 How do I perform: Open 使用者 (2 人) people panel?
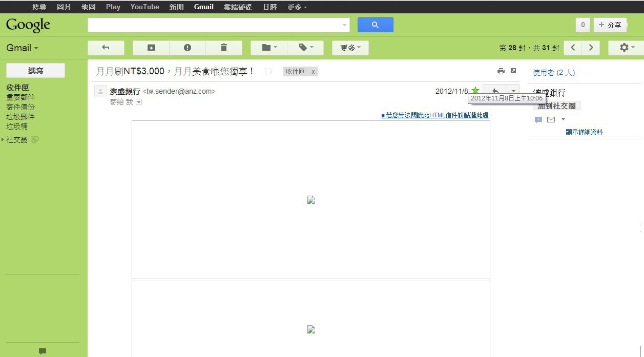coord(554,72)
